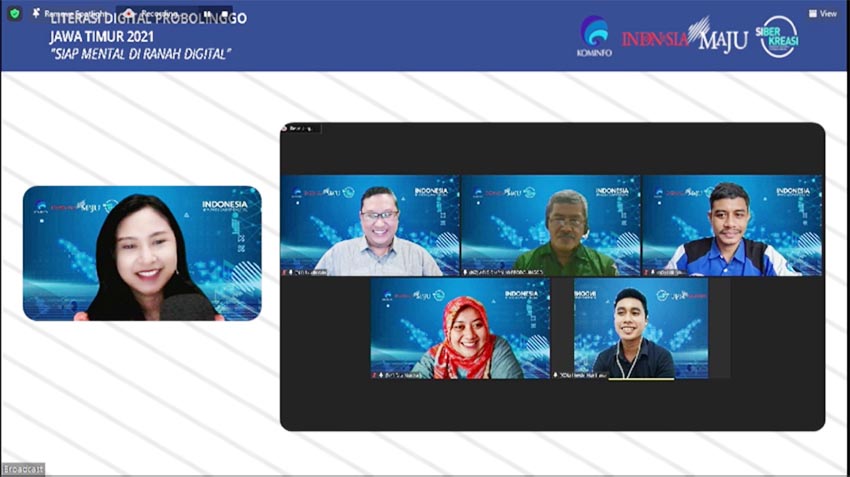Click the Remove Spotlight pin button

(x=68, y=13)
